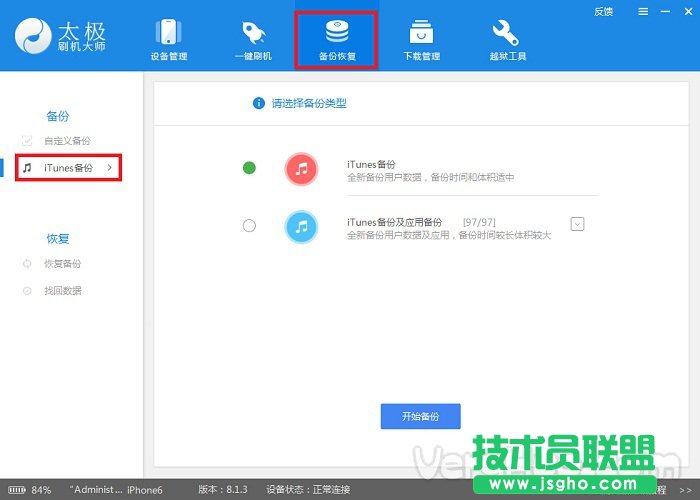Open the 一键刷机 rocket tab
This screenshot has width=700, height=500.
[x=253, y=39]
